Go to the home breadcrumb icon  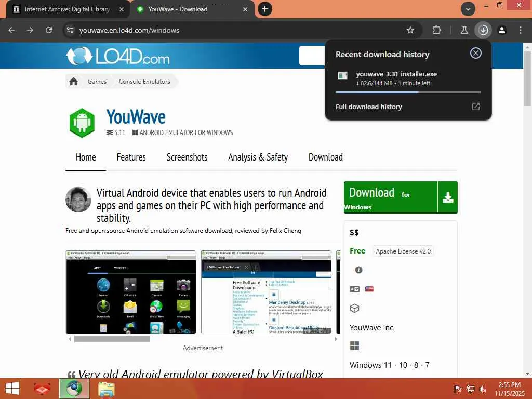[x=74, y=82]
